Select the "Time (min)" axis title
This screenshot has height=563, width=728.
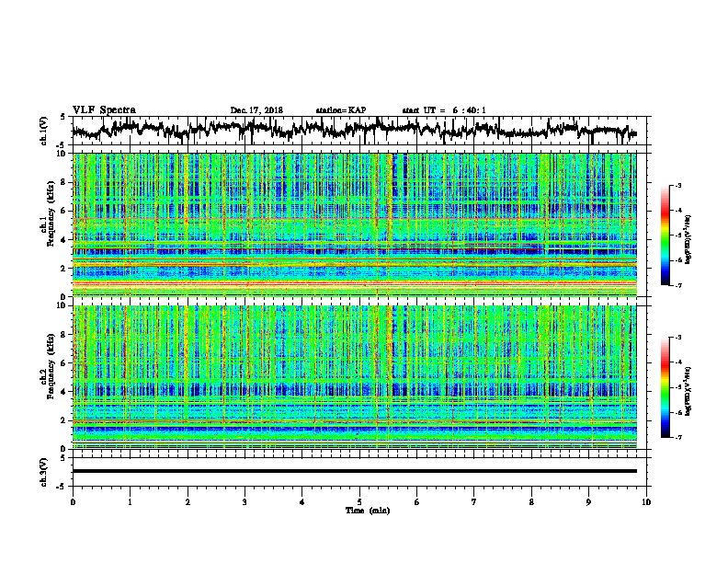click(368, 511)
